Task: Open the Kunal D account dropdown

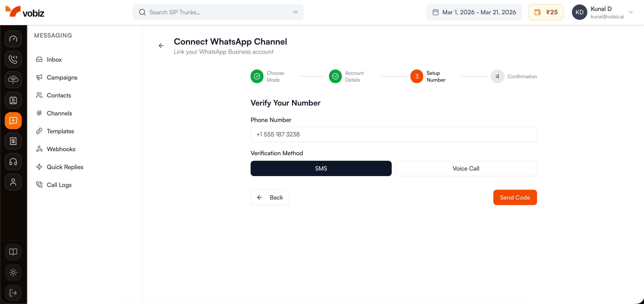Action: tap(604, 12)
